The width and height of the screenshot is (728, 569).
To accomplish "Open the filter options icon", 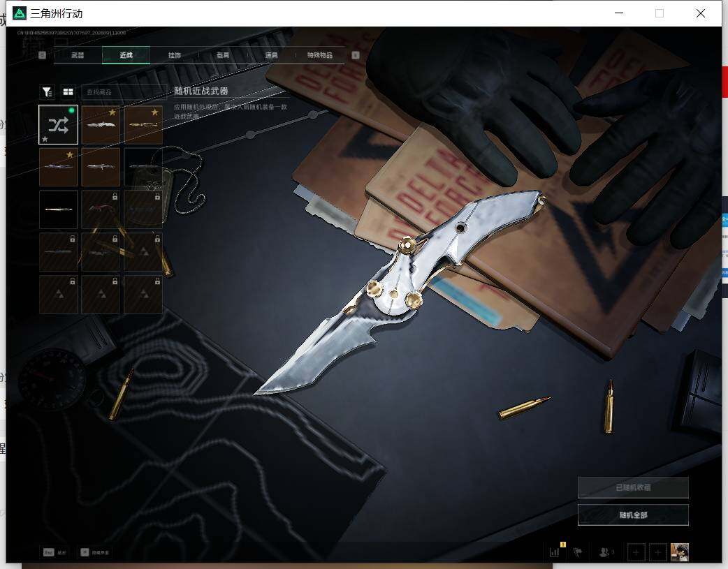I will (x=47, y=92).
